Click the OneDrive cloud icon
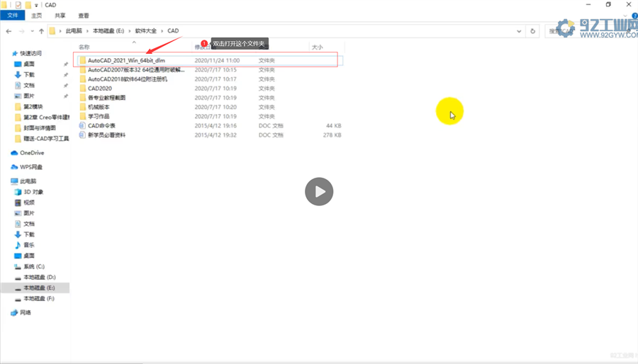The image size is (638, 364). [x=14, y=153]
